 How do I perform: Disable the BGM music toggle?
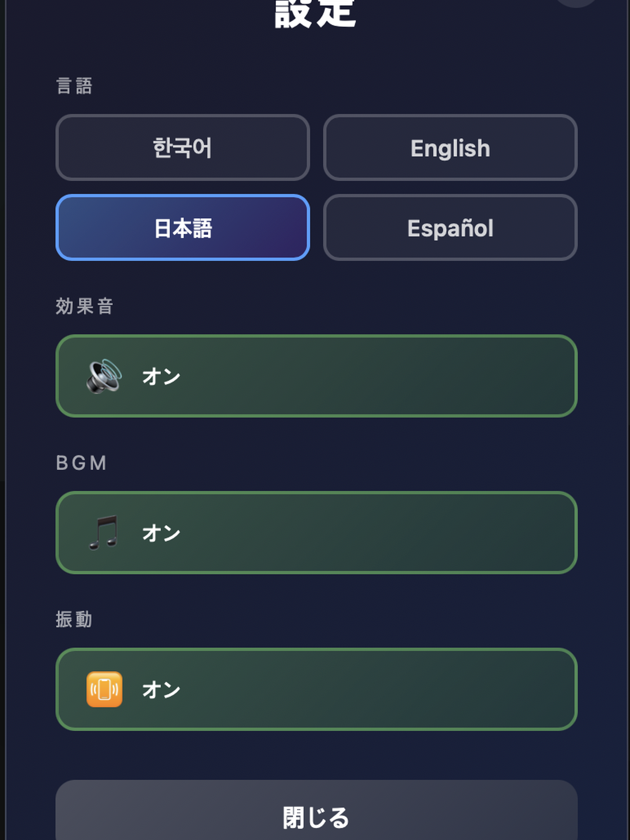316,532
